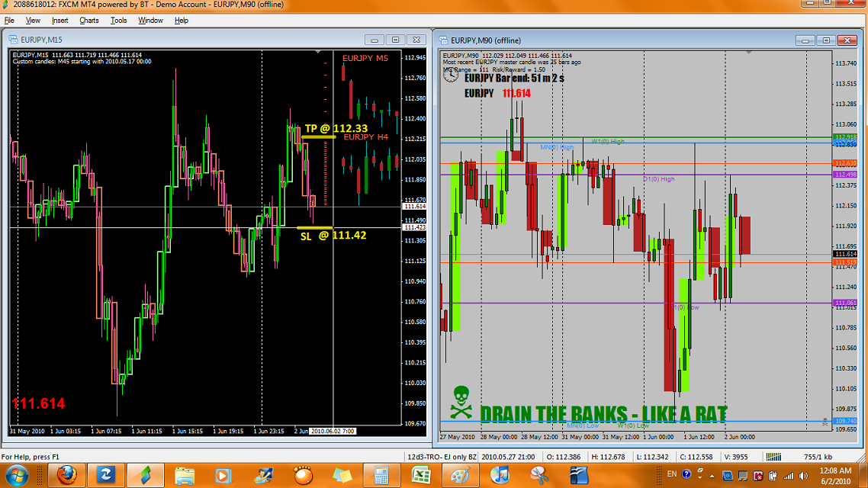Open iTunes music note taskbar icon

500,475
